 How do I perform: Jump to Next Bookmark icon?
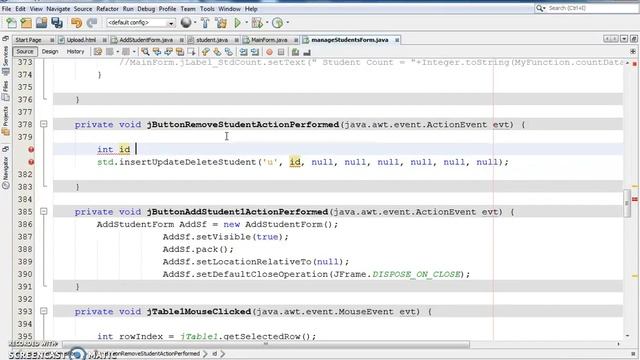(x=217, y=52)
